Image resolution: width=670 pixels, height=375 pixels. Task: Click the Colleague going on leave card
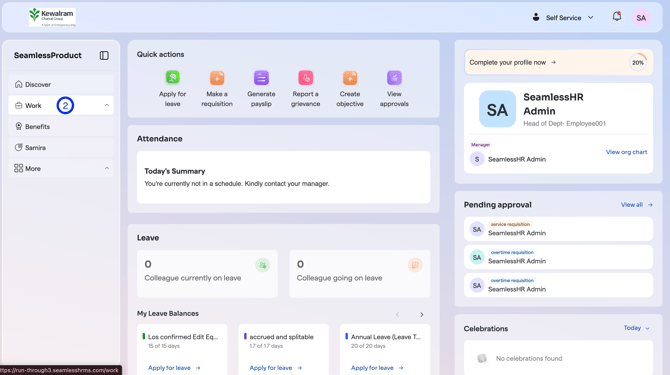tap(360, 274)
